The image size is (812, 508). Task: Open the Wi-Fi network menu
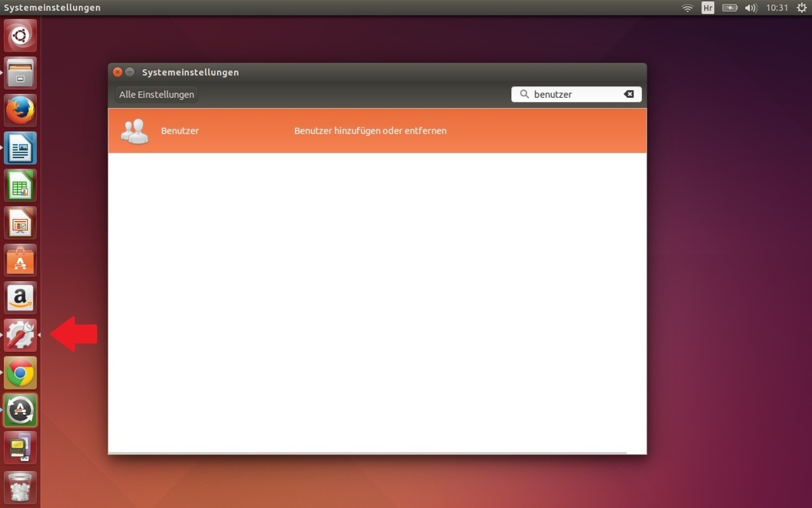(688, 8)
